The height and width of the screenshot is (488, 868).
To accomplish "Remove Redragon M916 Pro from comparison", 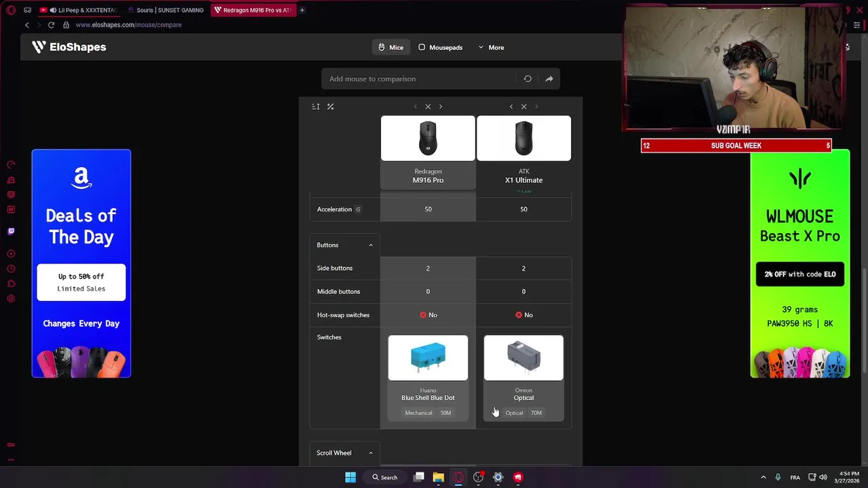I will pyautogui.click(x=428, y=106).
